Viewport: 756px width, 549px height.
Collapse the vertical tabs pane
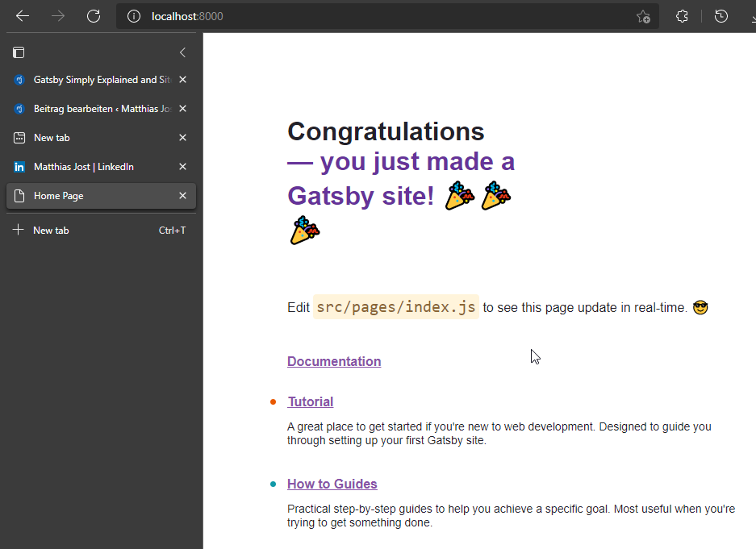point(182,52)
